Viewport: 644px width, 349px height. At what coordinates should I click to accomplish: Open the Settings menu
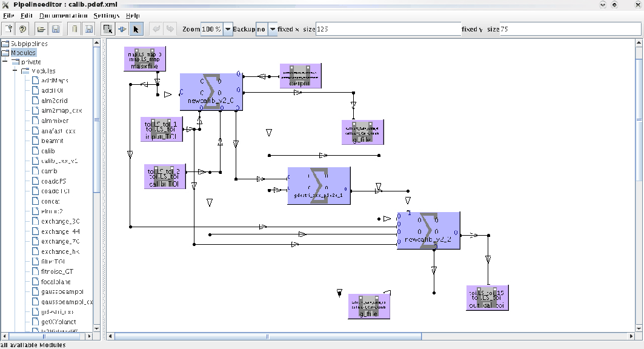(x=106, y=15)
